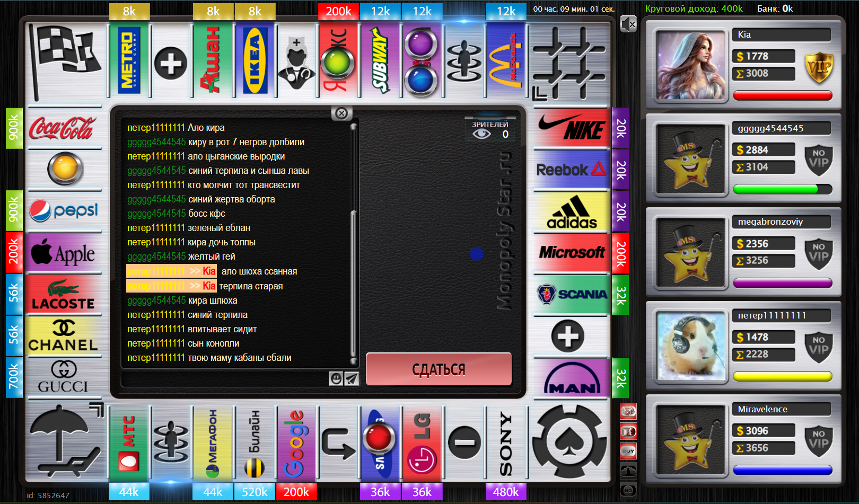Click megabronzoviy's purple color bar
This screenshot has height=504, width=859.
[783, 283]
